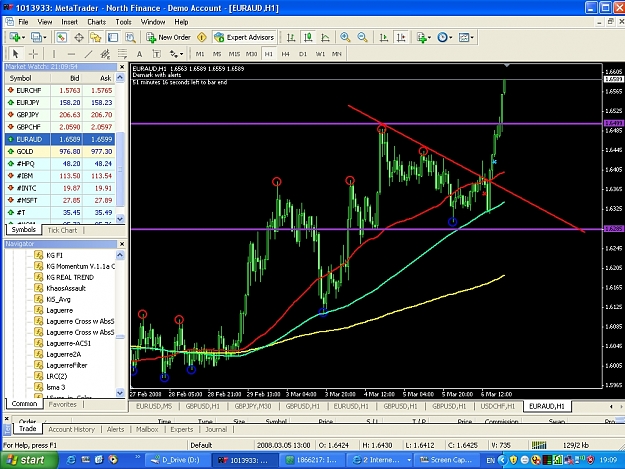This screenshot has width=625, height=469.
Task: Toggle Navigator window star-folder icon
Action: (x=96, y=37)
